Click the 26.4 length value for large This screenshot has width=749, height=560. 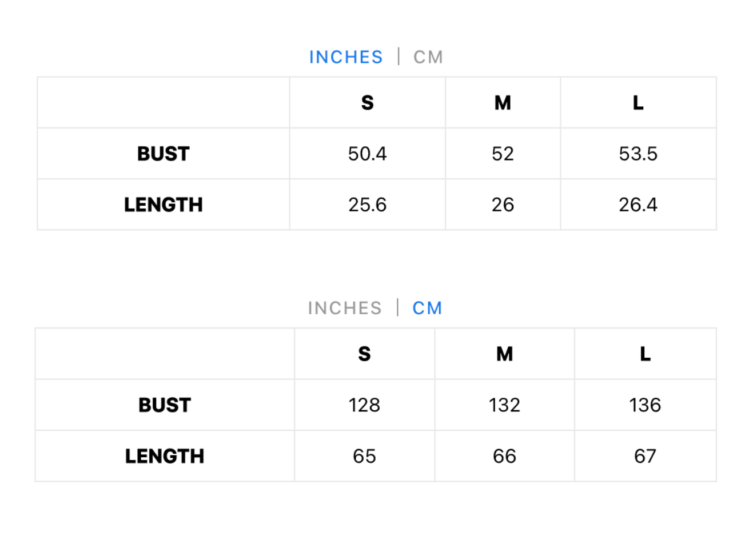(638, 205)
